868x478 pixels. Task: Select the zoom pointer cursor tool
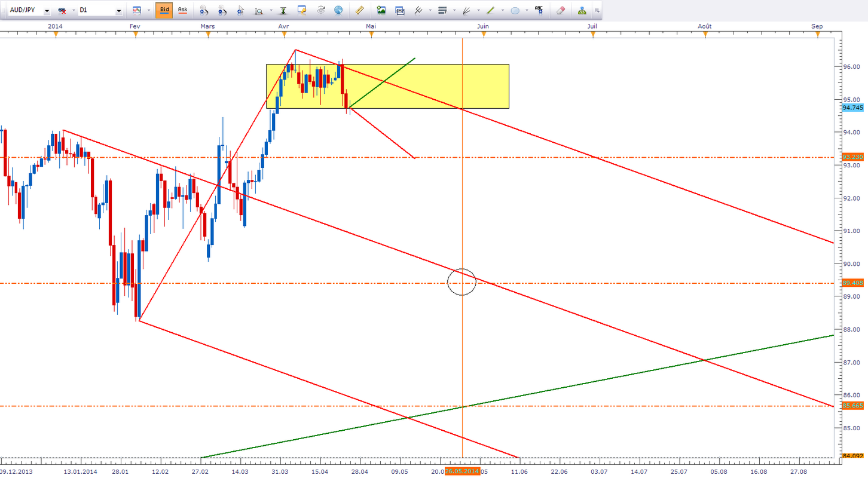240,10
